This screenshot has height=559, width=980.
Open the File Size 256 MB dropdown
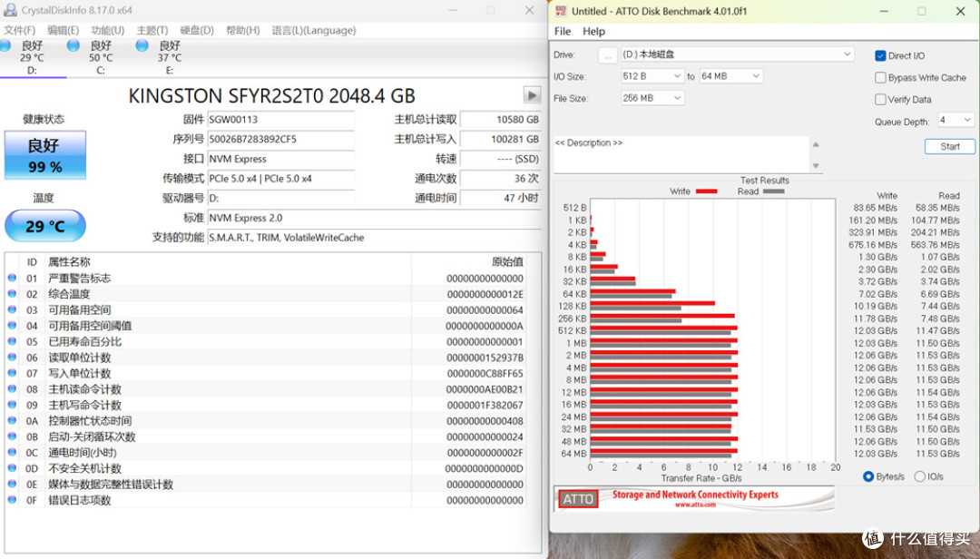coord(652,97)
